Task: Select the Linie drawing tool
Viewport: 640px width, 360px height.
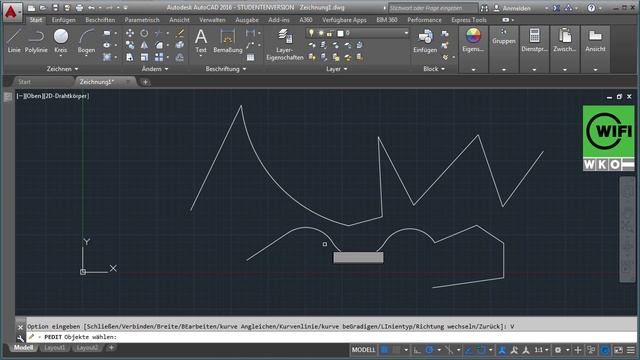Action: tap(14, 41)
